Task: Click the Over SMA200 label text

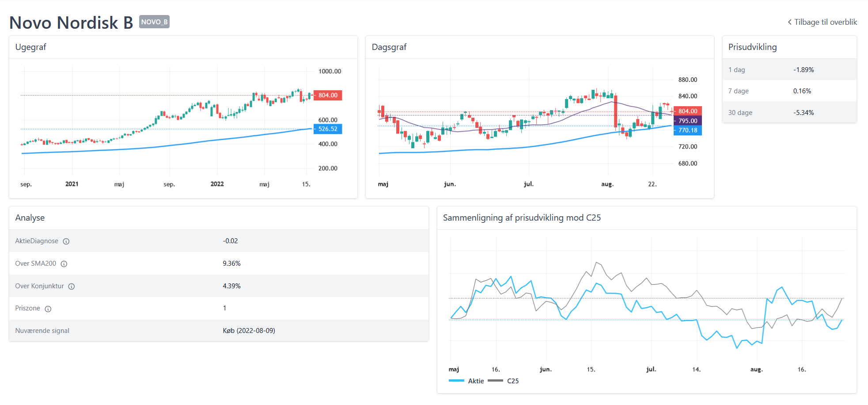Action: coord(35,264)
